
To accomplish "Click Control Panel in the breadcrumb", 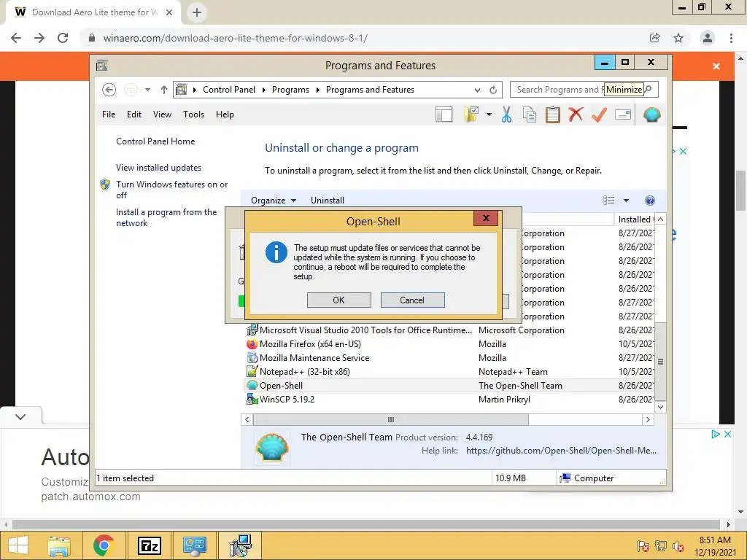I will [x=228, y=90].
